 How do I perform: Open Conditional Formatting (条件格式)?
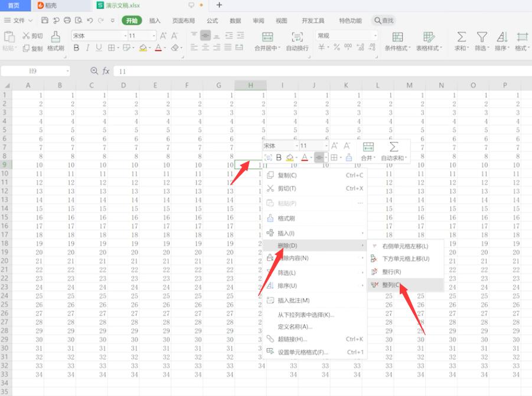click(397, 41)
